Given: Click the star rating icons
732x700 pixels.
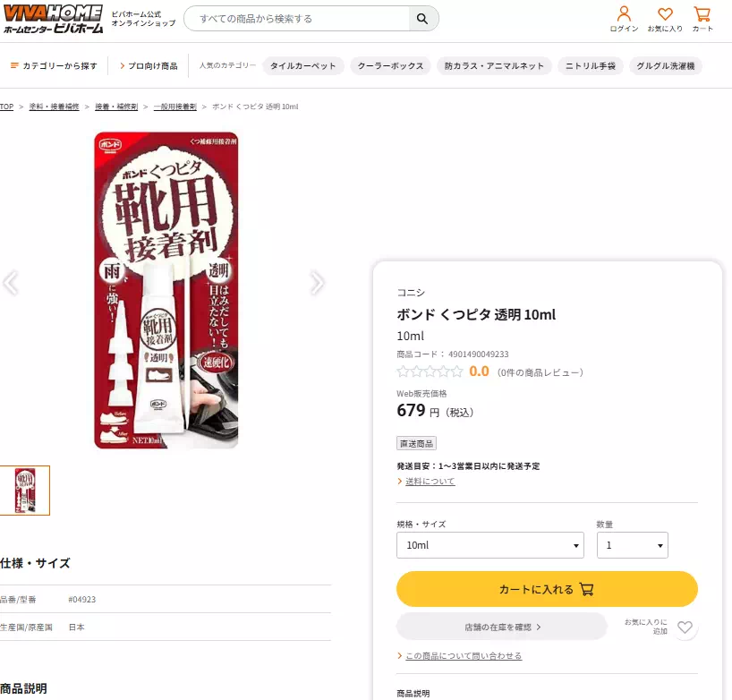Looking at the screenshot, I should point(430,371).
